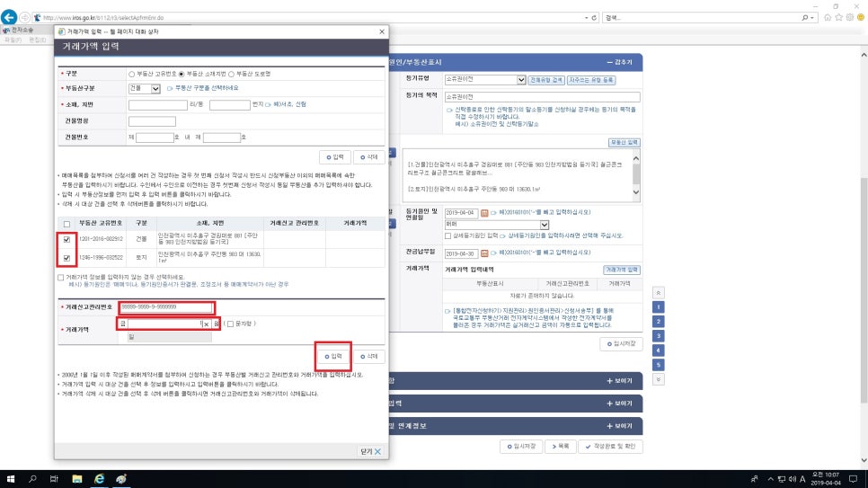Viewport: 868px width, 488px height.
Task: Select the 부동산 도로명 radio option
Action: 232,75
